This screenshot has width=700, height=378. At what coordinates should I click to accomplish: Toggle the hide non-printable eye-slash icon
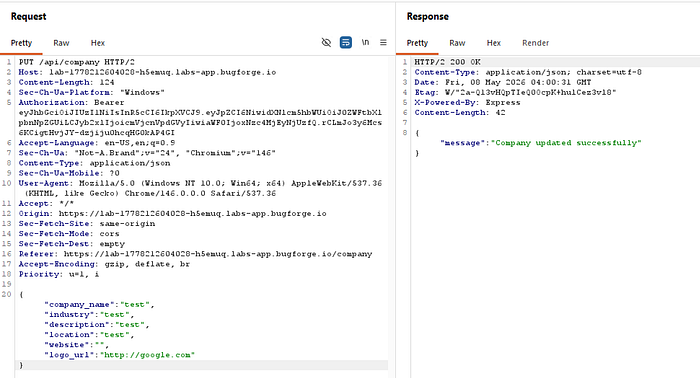(x=326, y=42)
